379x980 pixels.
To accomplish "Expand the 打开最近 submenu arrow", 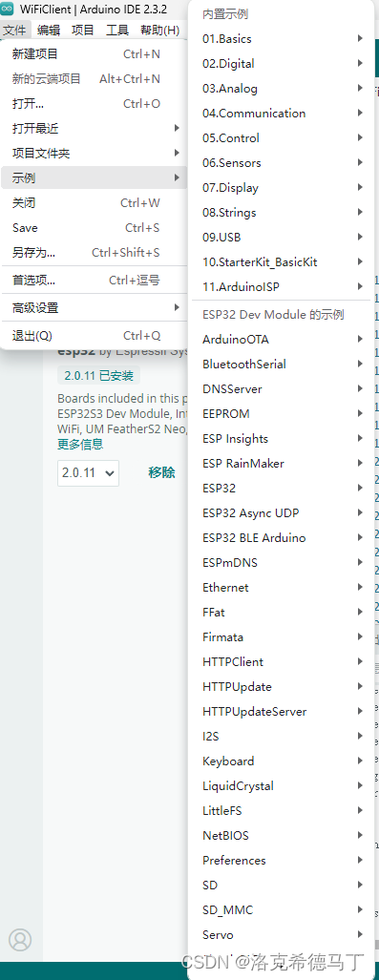I will coord(177,128).
